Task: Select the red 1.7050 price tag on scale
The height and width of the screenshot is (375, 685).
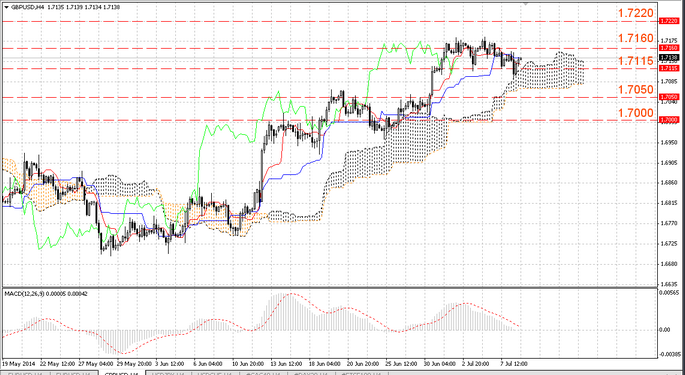Action: (669, 97)
